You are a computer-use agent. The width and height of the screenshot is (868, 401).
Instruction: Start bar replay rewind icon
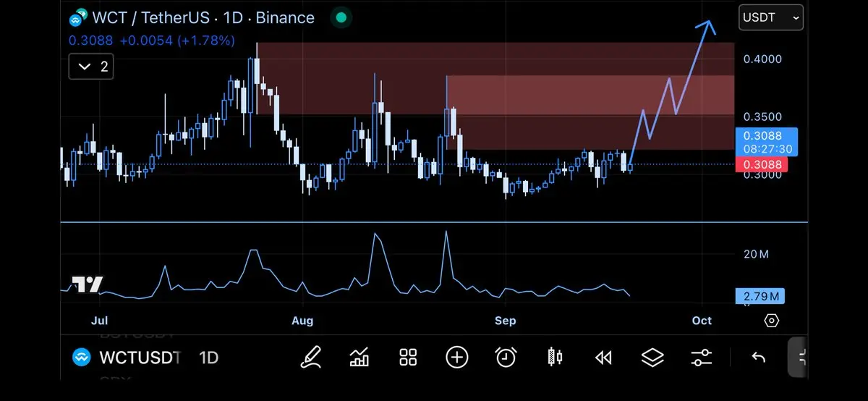tap(603, 357)
